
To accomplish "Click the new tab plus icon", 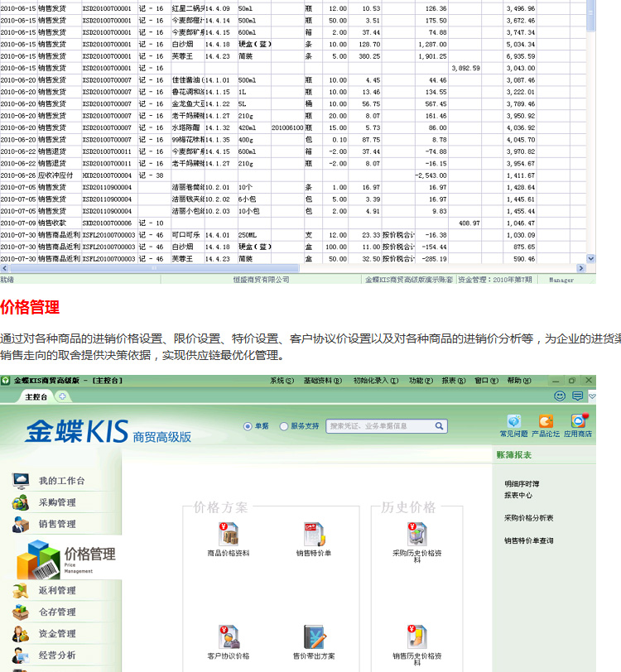I will click(63, 396).
